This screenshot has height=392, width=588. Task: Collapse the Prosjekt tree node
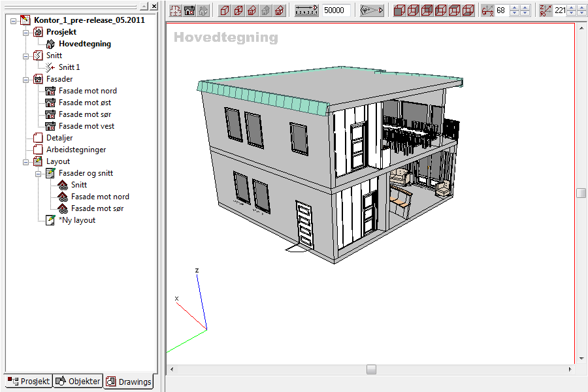pyautogui.click(x=26, y=33)
